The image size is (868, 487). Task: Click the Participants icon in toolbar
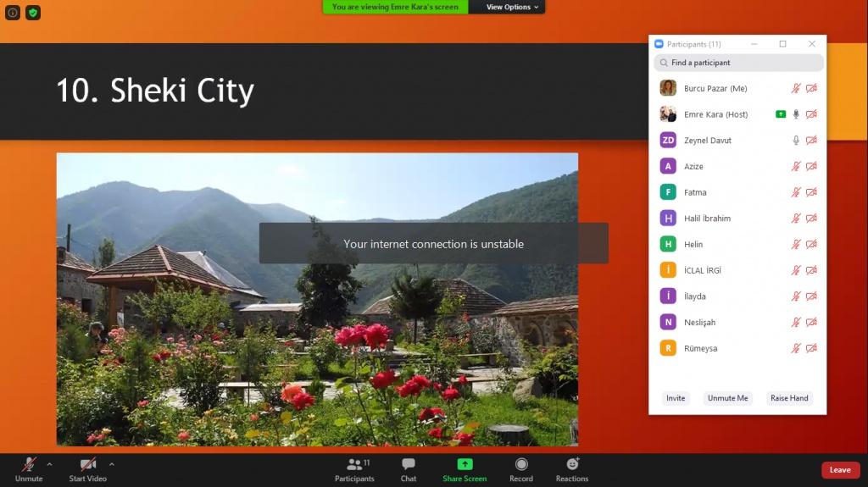(354, 465)
